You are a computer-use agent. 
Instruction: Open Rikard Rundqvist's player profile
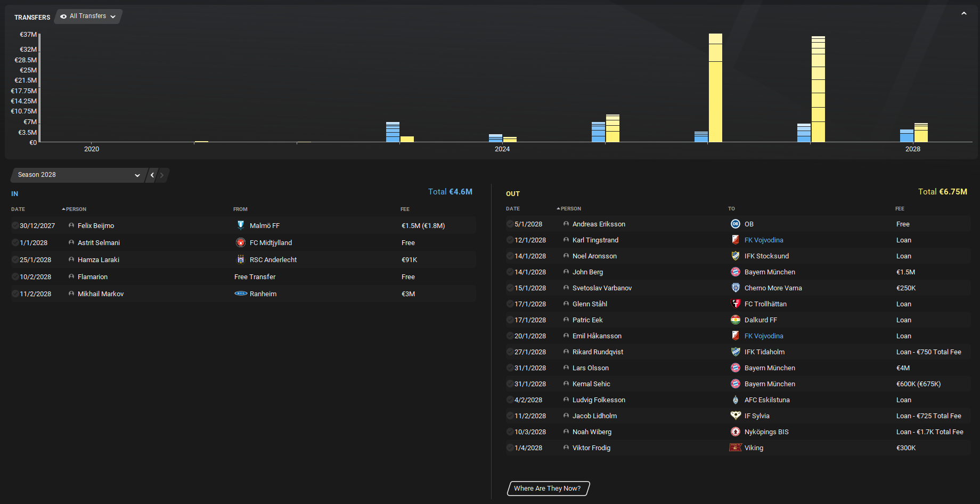[598, 352]
